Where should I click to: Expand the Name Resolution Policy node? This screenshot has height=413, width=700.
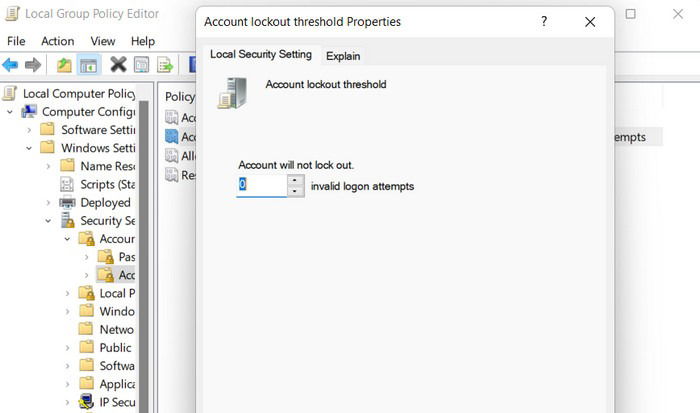coord(48,166)
